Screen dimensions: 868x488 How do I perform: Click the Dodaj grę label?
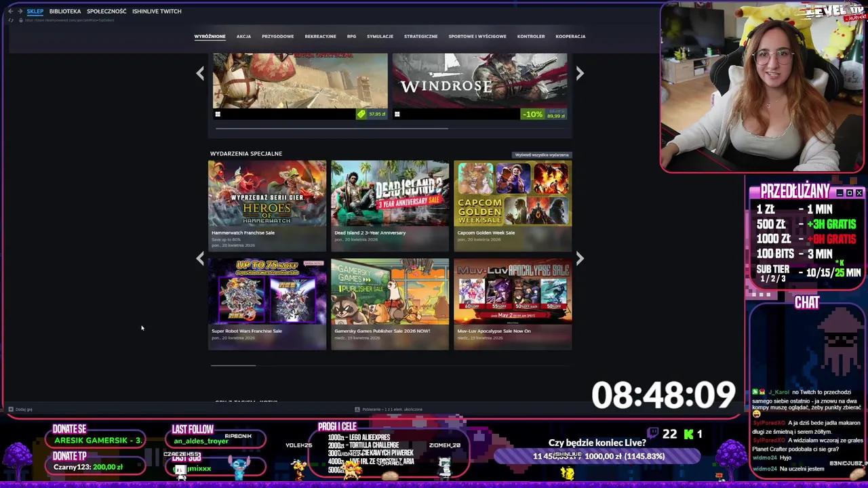(x=24, y=409)
